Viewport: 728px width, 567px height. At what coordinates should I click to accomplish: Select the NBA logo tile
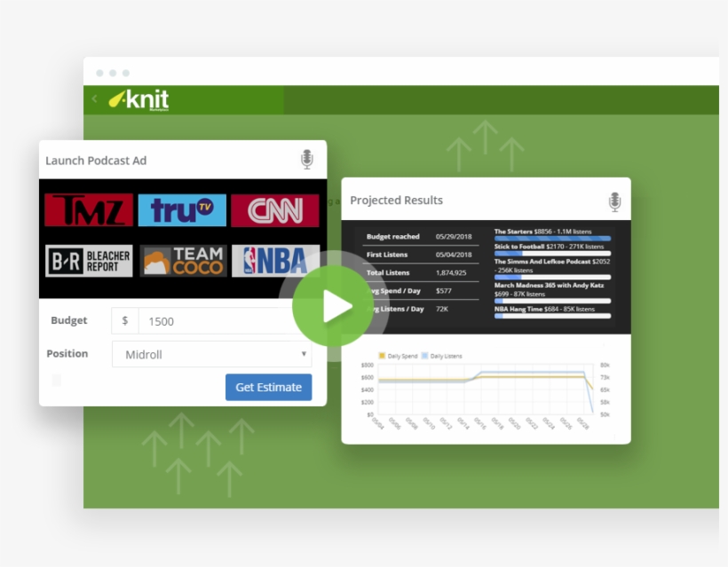pyautogui.click(x=276, y=261)
